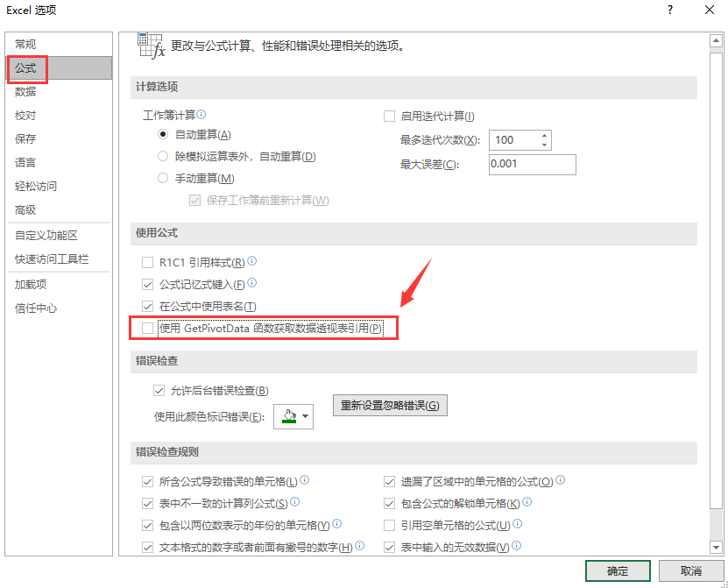Open the 常规 category in sidebar
Viewport: 728px width, 588px height.
(59, 44)
